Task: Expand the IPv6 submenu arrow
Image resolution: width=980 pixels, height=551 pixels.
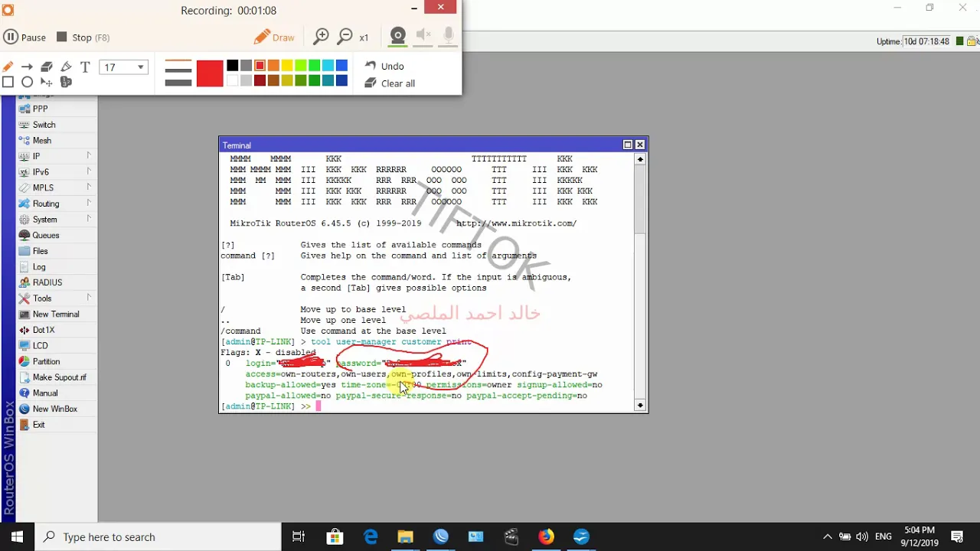Action: point(89,171)
